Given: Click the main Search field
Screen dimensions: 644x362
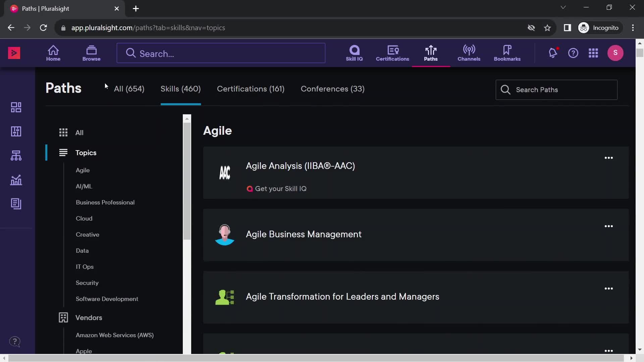Looking at the screenshot, I should (221, 53).
